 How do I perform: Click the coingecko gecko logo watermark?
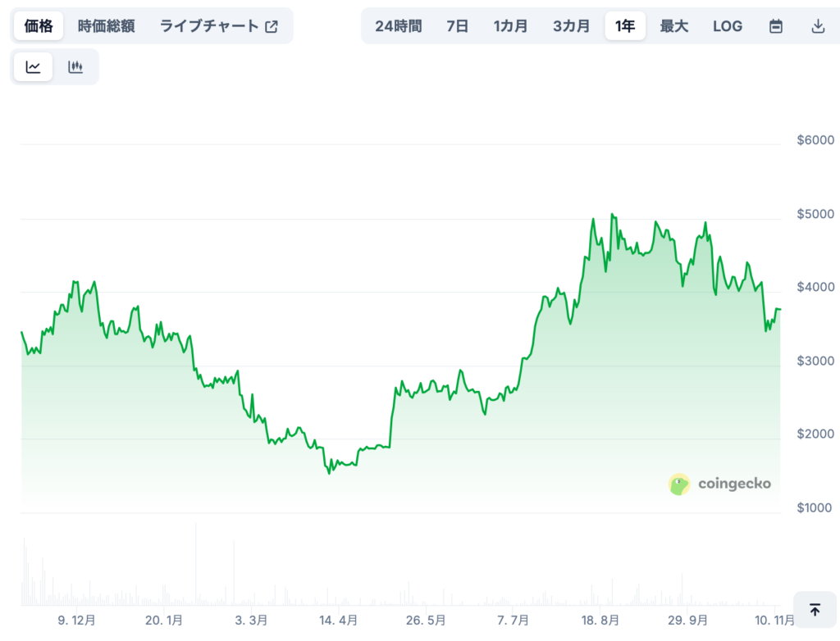[x=678, y=484]
